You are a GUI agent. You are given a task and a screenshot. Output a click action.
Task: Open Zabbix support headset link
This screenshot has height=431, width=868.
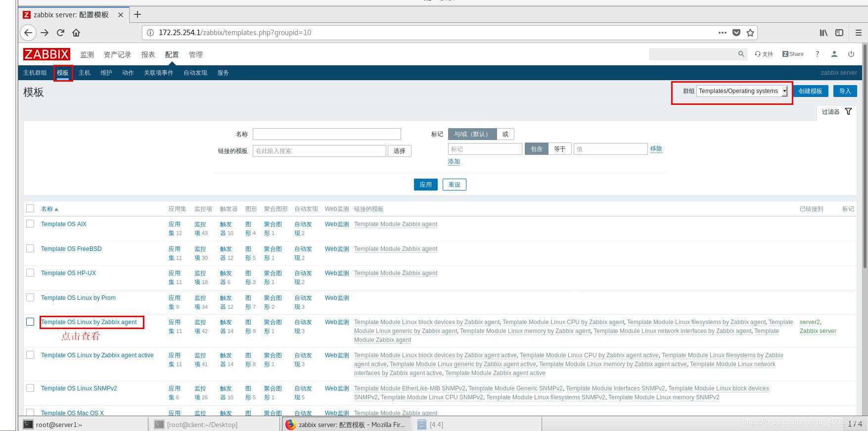[x=764, y=54]
